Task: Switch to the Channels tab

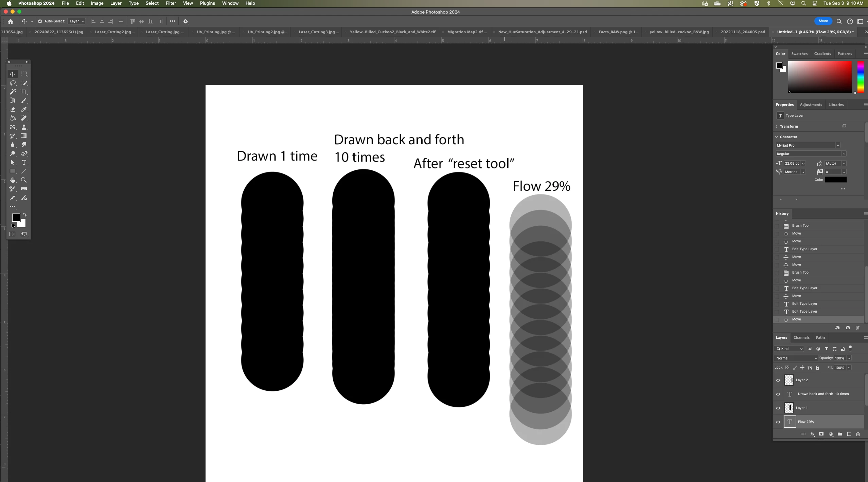Action: click(x=801, y=337)
